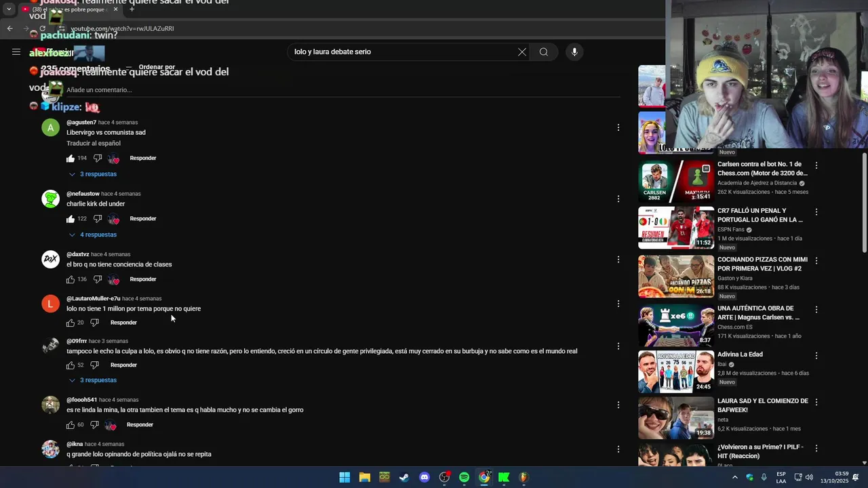Launch Steam from the taskbar

click(404, 477)
